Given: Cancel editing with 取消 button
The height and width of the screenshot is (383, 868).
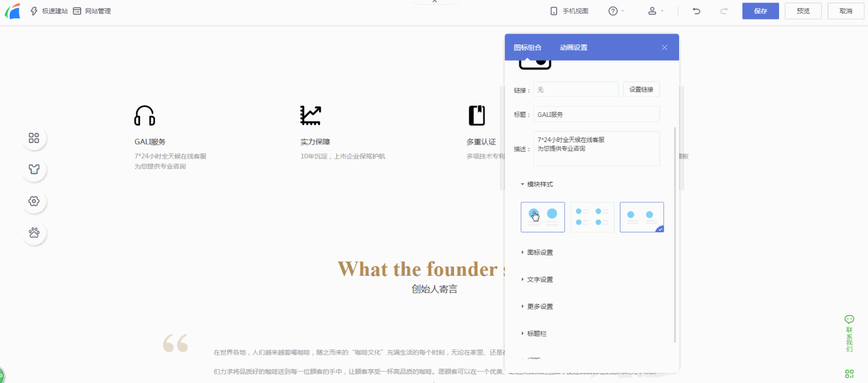Looking at the screenshot, I should pos(846,11).
